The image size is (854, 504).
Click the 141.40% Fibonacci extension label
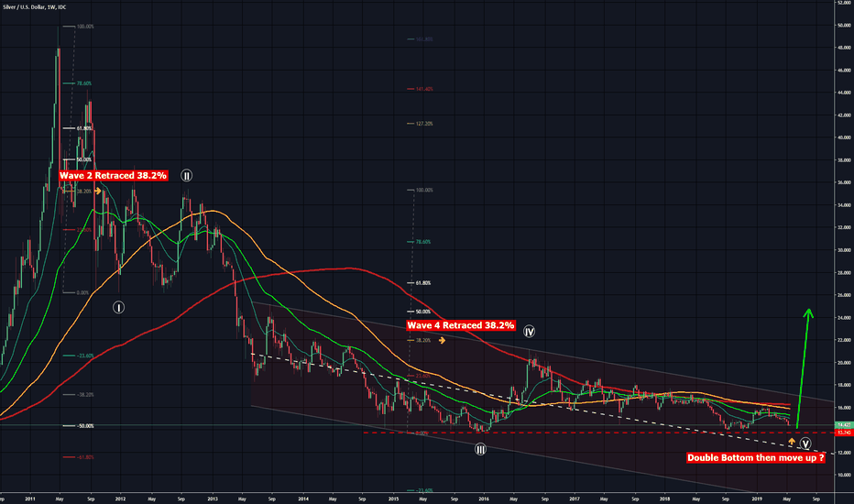pyautogui.click(x=424, y=89)
